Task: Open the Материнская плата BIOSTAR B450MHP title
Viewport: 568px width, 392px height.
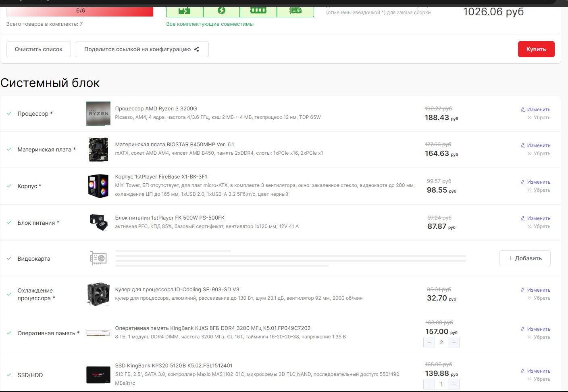Action: (x=175, y=145)
